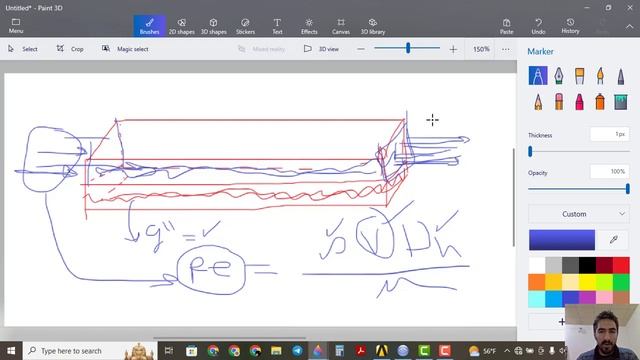Choose the bright red color swatch
The height and width of the screenshot is (360, 640).
(x=621, y=265)
